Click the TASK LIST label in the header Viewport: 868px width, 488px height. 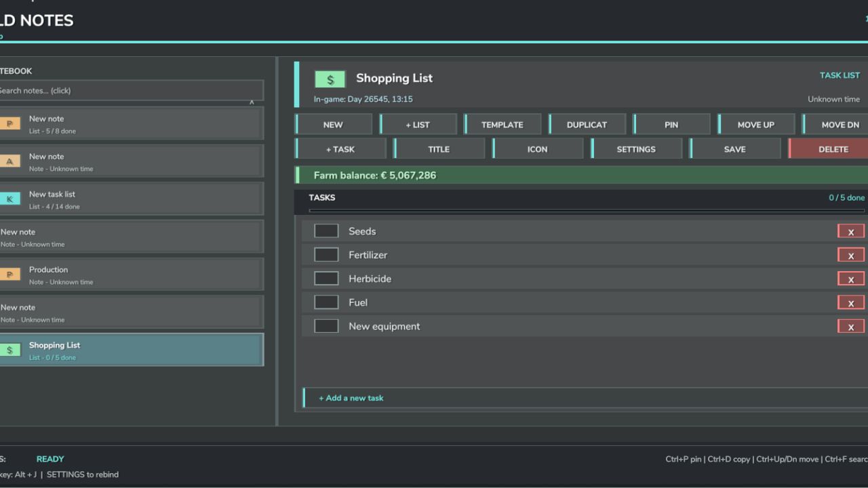(x=840, y=75)
